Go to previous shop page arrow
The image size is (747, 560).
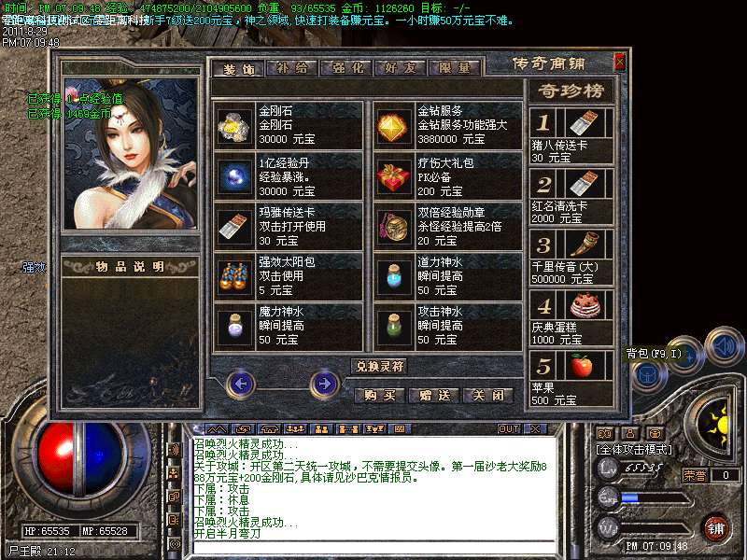(241, 383)
